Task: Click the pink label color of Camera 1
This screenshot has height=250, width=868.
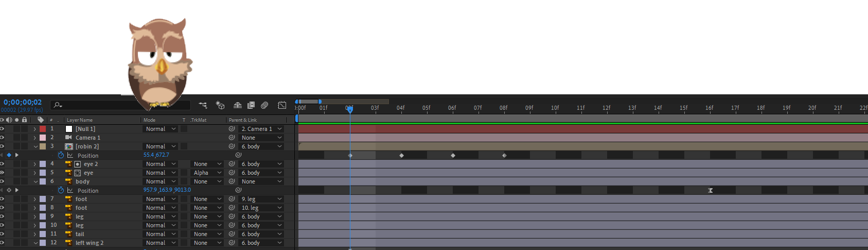Action: pos(43,138)
